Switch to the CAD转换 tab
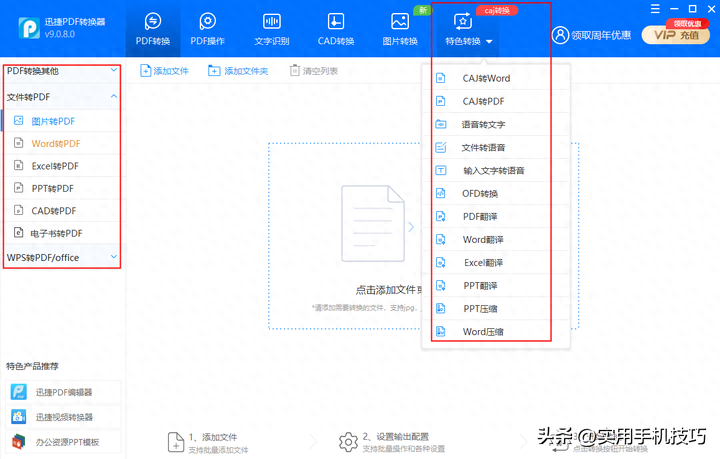Screen dimensions: 720x459 336,29
